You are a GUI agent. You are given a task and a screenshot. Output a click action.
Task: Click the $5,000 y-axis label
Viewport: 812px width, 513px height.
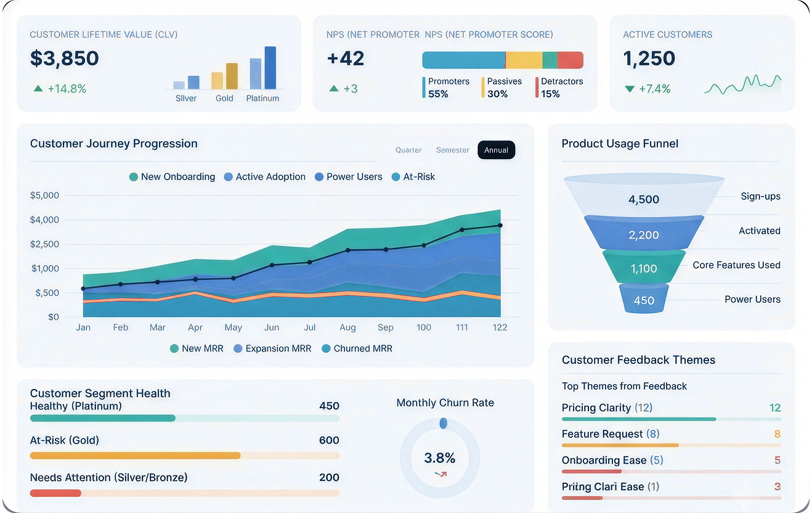44,195
